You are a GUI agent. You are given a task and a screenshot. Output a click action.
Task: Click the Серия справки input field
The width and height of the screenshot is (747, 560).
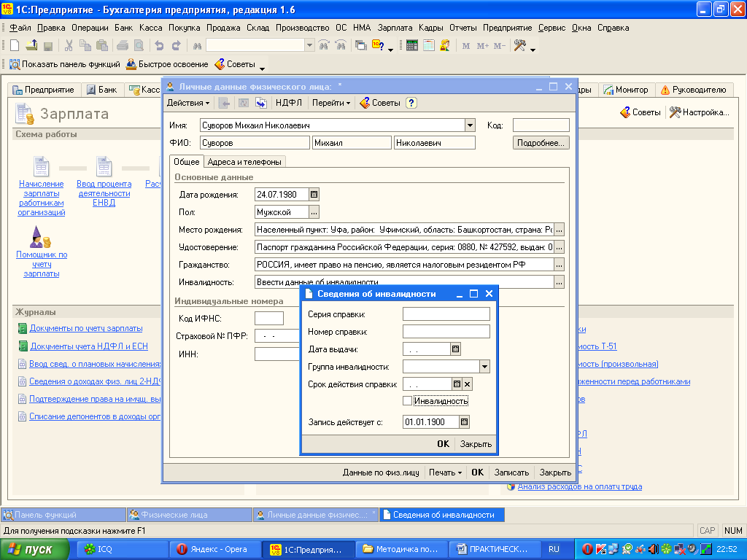446,314
